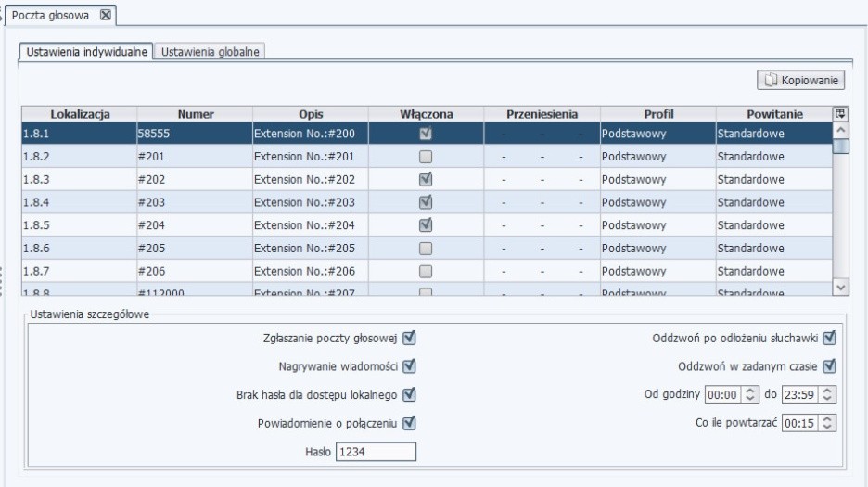
Task: Toggle Oddzwoń po odłożeniu słuchawki checkbox
Action: [x=829, y=338]
